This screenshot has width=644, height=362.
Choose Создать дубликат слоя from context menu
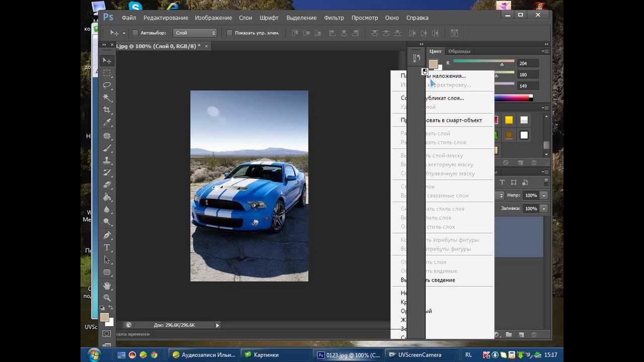[x=443, y=98]
